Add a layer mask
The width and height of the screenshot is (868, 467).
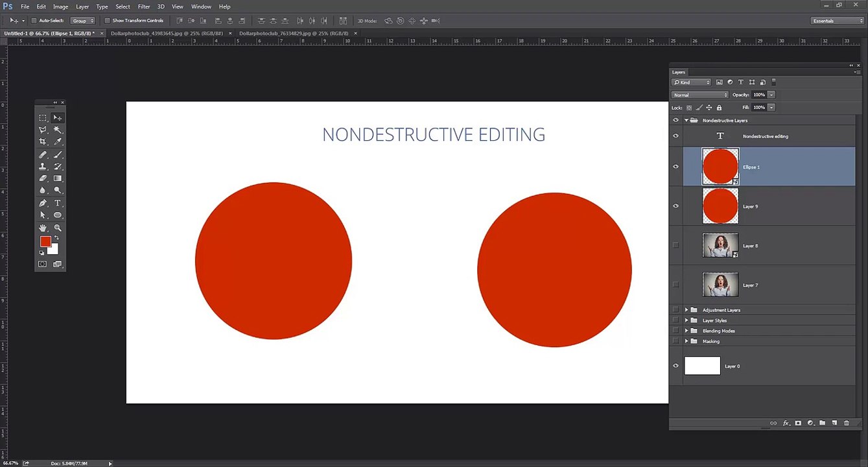(x=798, y=423)
